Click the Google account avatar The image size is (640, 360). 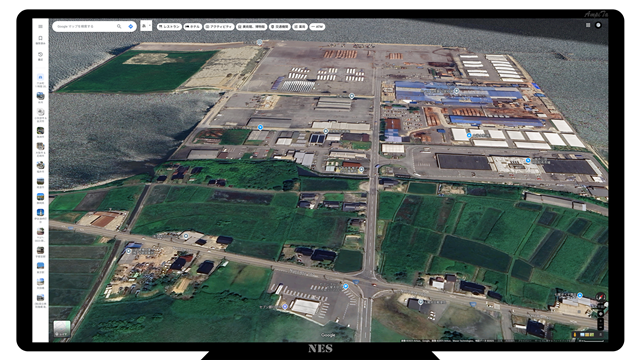pyautogui.click(x=598, y=25)
